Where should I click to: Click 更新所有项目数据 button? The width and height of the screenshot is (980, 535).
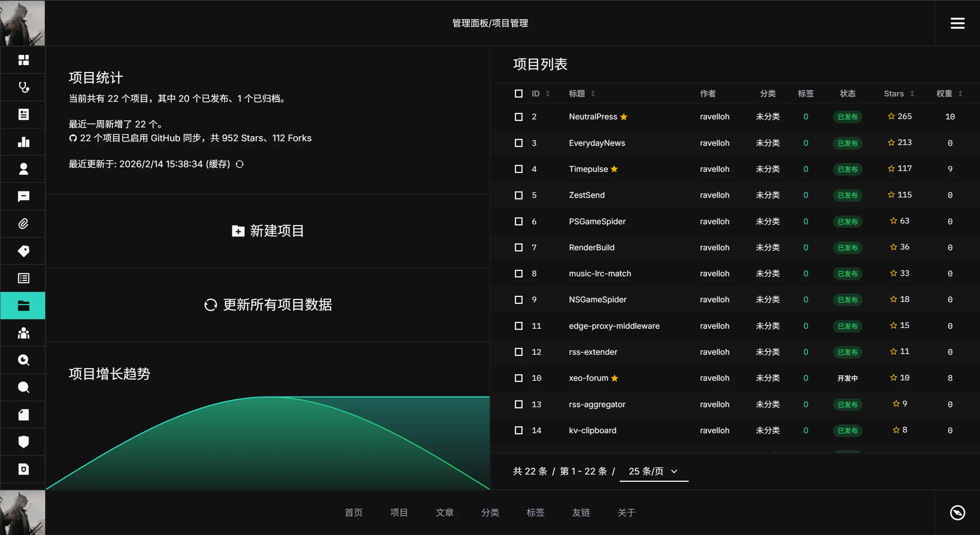[268, 305]
